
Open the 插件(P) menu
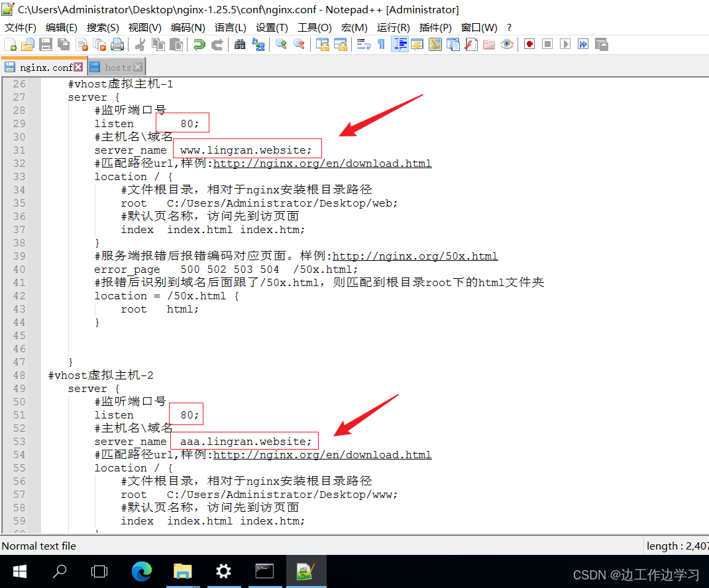(x=435, y=28)
